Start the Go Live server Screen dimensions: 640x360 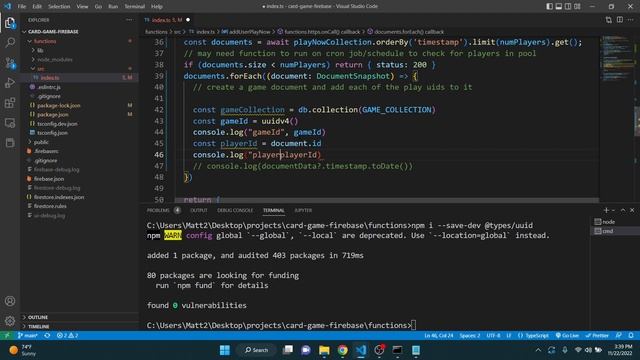coord(567,336)
